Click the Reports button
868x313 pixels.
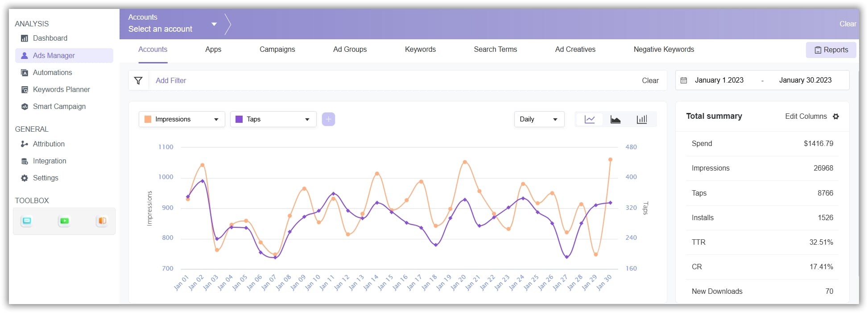click(x=831, y=50)
